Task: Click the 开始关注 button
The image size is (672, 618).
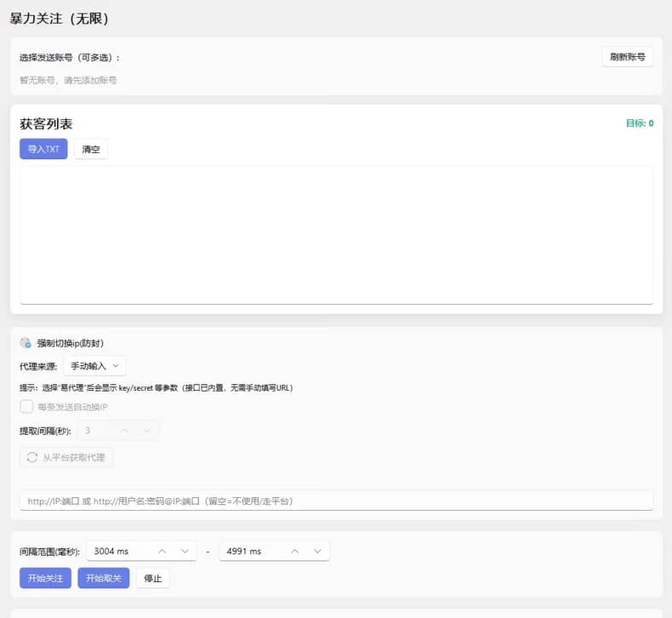Action: tap(45, 578)
